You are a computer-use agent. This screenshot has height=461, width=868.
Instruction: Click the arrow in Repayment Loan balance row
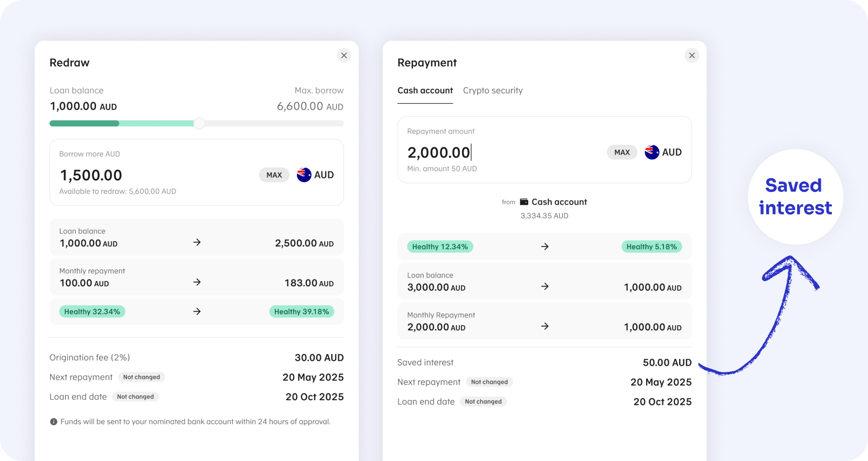pyautogui.click(x=545, y=286)
